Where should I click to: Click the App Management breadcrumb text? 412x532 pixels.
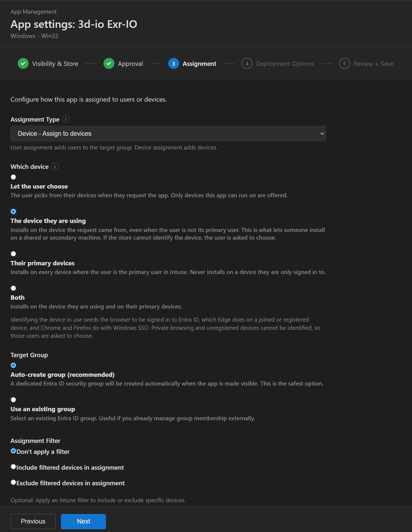34,12
